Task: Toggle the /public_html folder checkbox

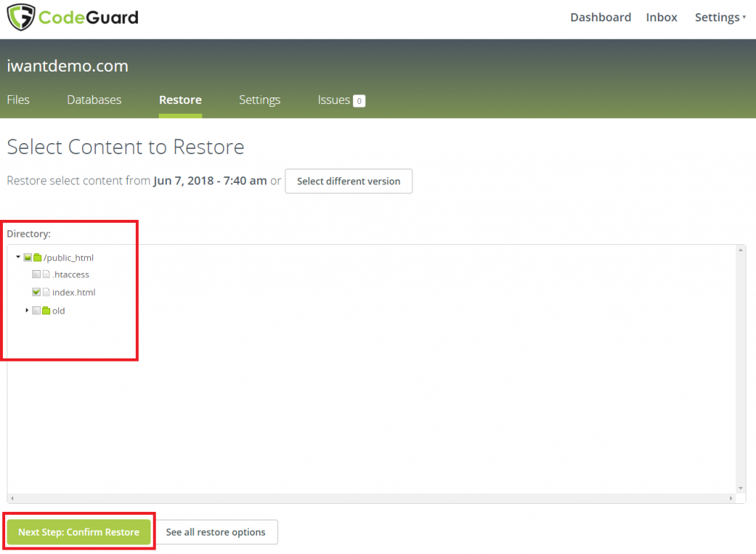Action: (27, 257)
